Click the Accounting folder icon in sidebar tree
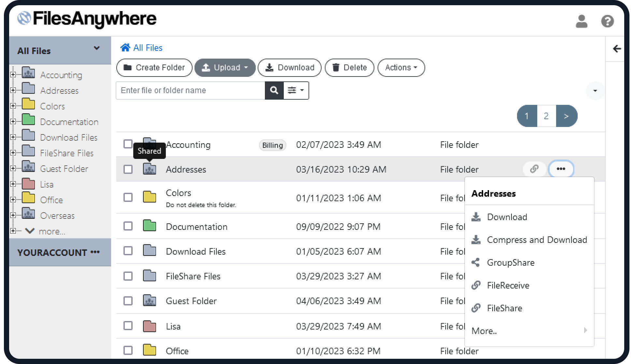634x364 pixels. [x=28, y=73]
